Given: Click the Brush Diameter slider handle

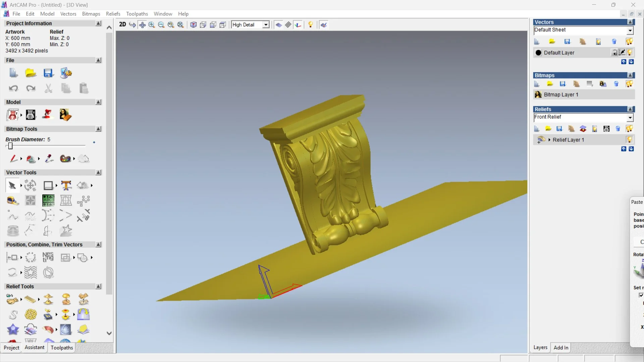Looking at the screenshot, I should [10, 146].
